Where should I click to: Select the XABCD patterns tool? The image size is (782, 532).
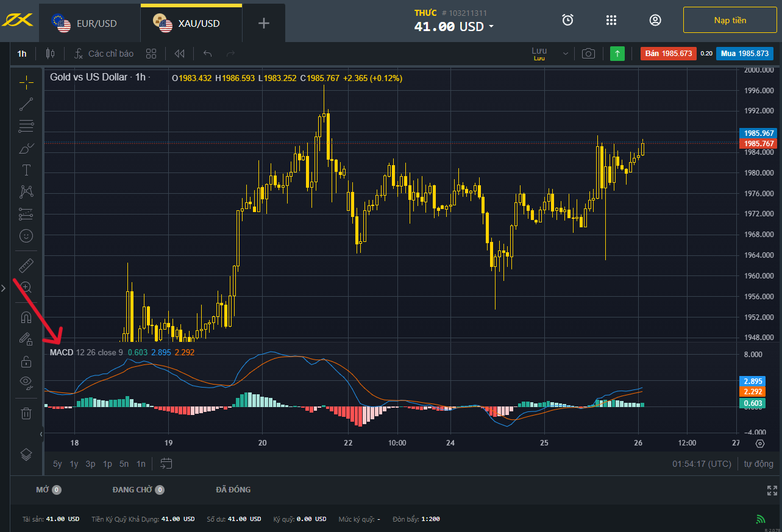click(x=26, y=191)
